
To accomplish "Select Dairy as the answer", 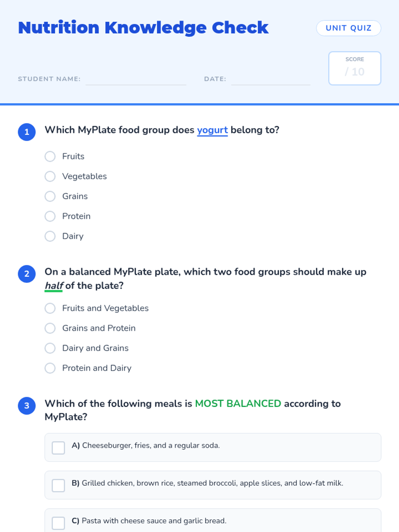I will coord(50,236).
